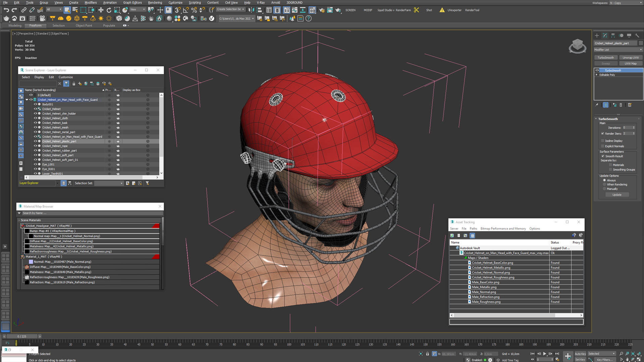Click the Redo arrow icon
The height and width of the screenshot is (362, 644).
[14, 10]
